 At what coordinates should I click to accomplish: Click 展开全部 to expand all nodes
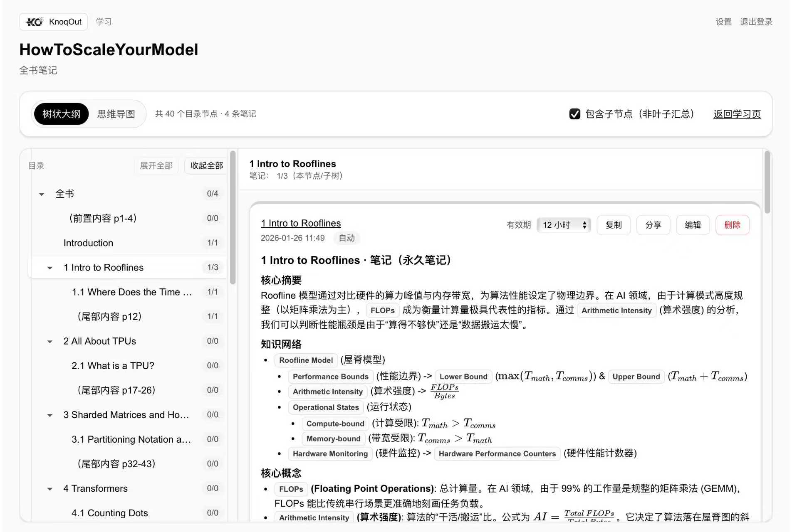tap(156, 165)
